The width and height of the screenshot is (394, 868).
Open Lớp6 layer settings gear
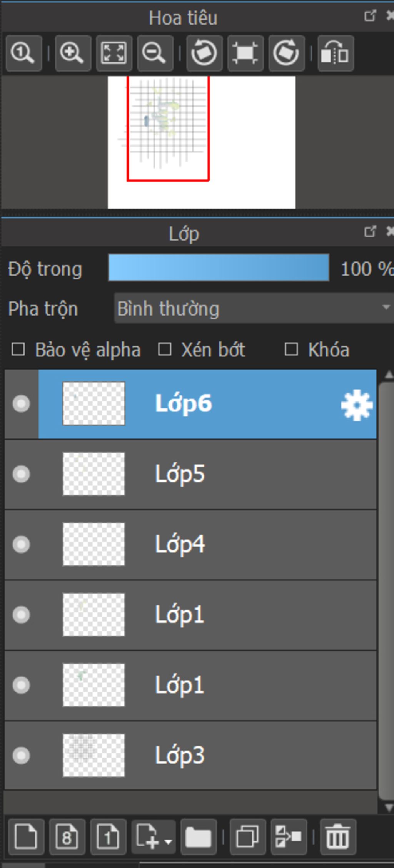point(357,404)
